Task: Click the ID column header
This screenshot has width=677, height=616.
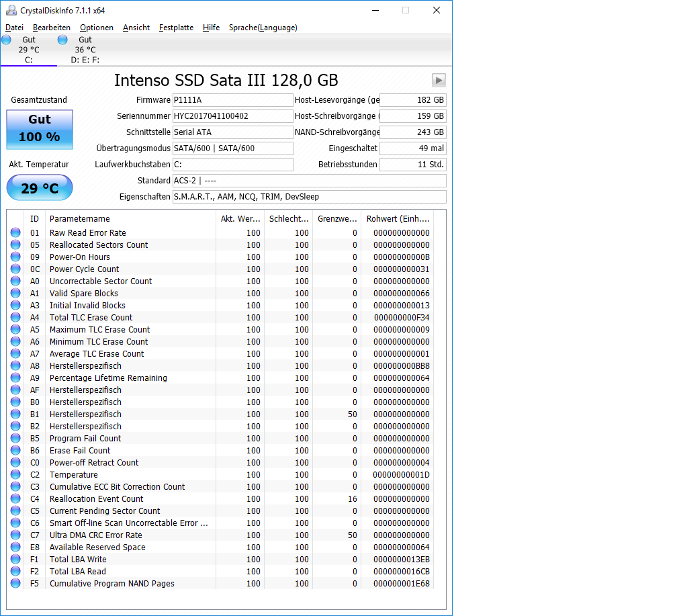Action: tap(34, 218)
